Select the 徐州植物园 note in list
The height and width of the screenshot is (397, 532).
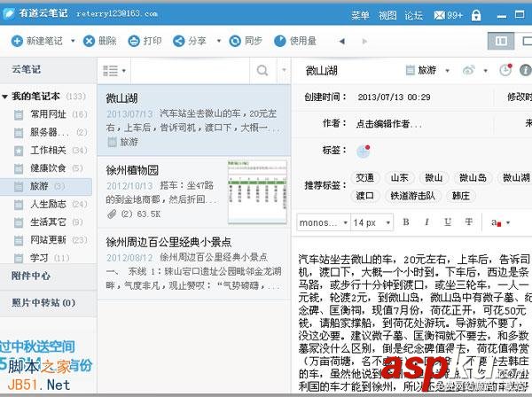[193, 192]
